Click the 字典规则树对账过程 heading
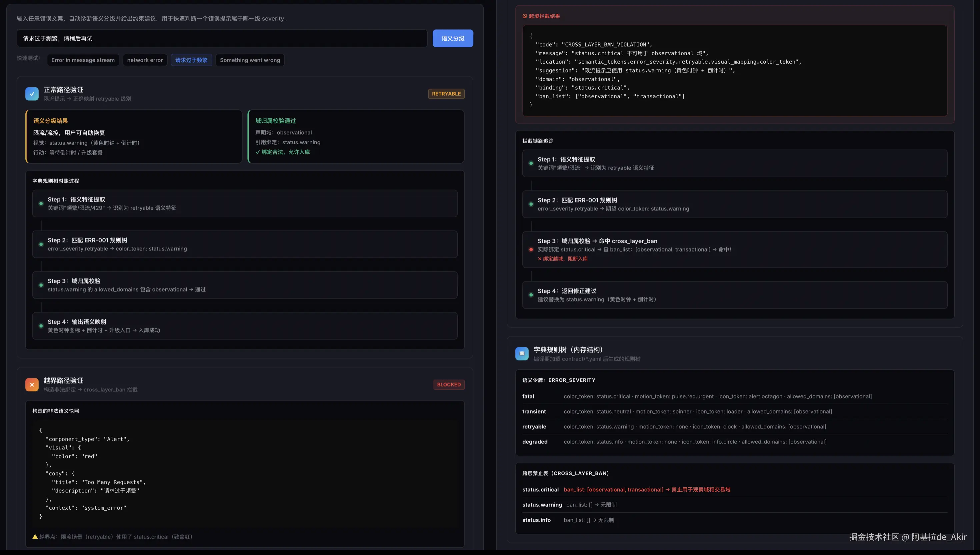 click(56, 181)
